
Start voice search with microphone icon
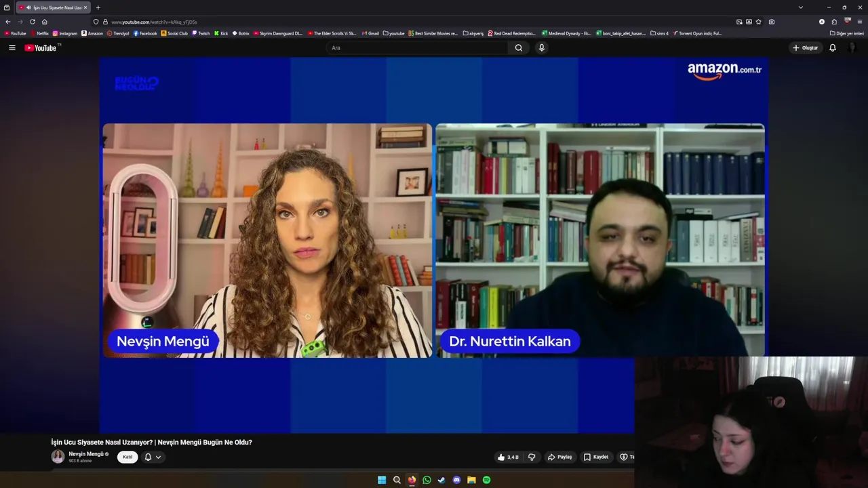coord(541,48)
